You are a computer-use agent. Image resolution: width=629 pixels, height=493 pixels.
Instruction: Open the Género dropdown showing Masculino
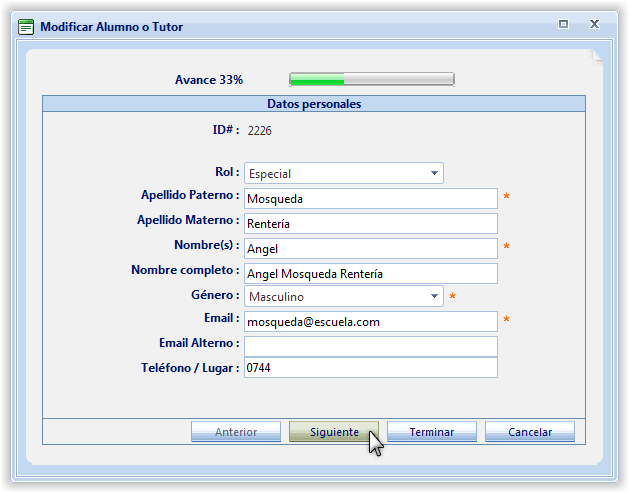(x=344, y=296)
